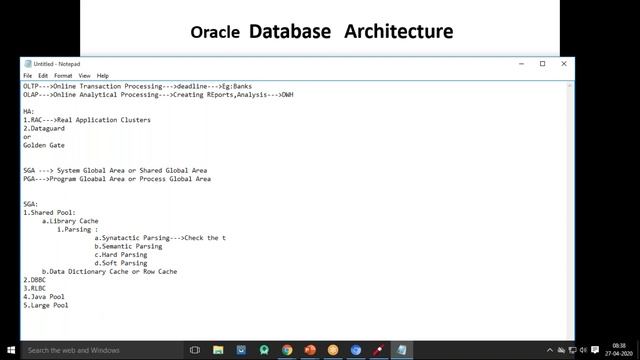
Task: Click the '2.DBBC' line
Action: coord(35,280)
